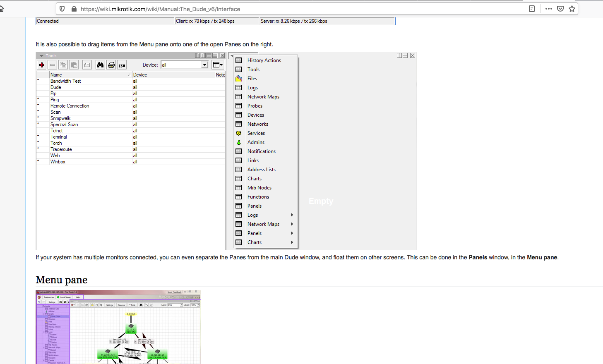Collapse the Tools pane title triangle
The width and height of the screenshot is (603, 364).
click(41, 56)
